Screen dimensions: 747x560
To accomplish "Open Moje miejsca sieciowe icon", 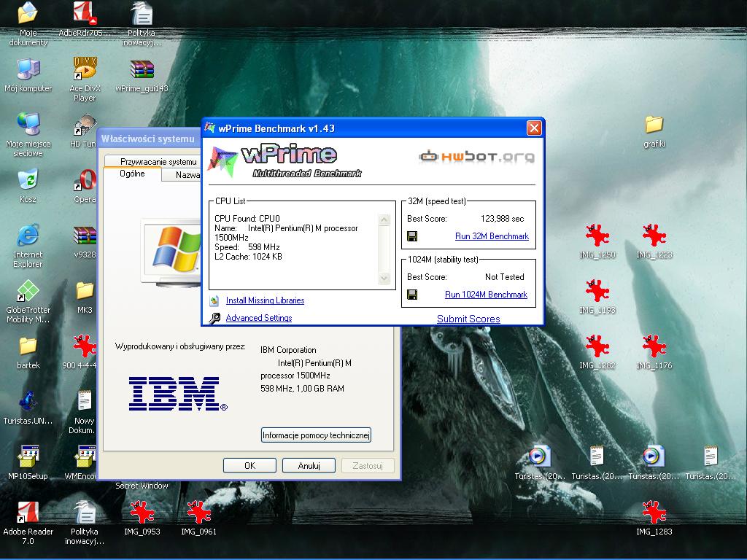I will (28, 134).
